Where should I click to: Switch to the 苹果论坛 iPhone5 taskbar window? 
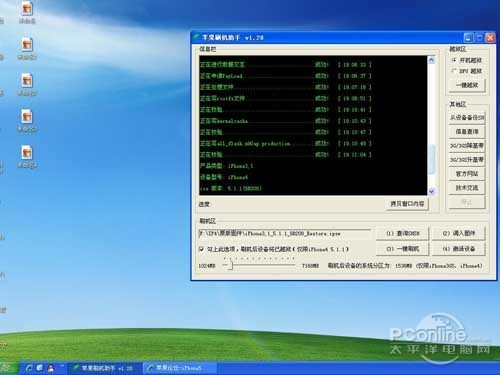179,368
